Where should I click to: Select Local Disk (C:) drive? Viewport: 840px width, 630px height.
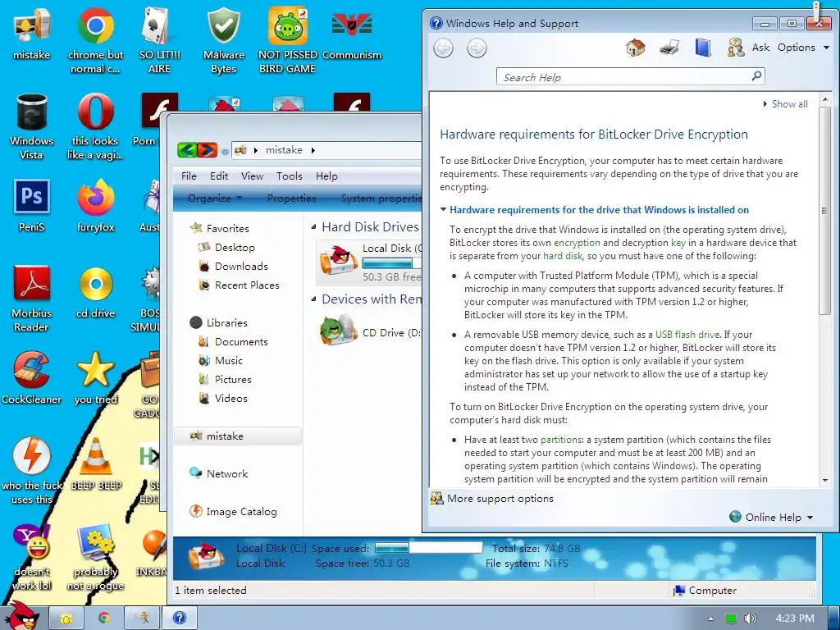pos(370,262)
